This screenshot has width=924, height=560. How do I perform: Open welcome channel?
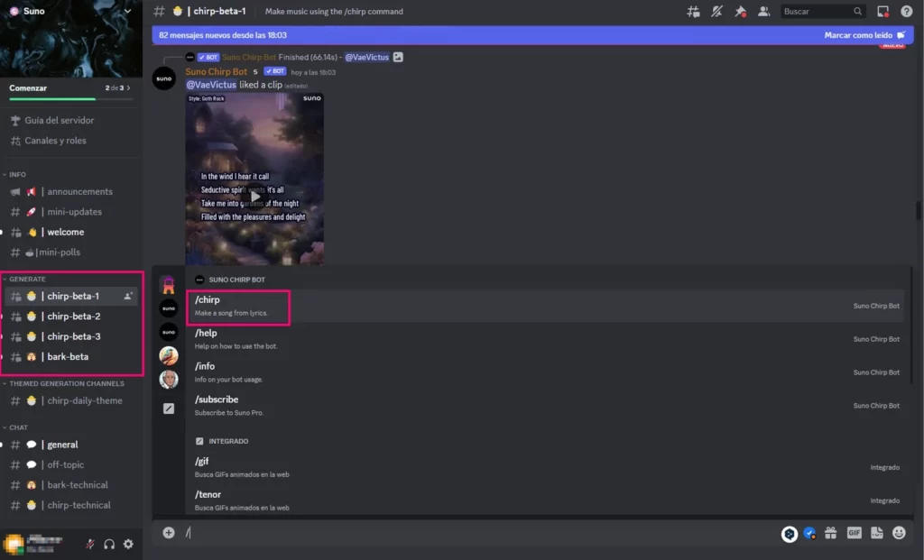70,232
